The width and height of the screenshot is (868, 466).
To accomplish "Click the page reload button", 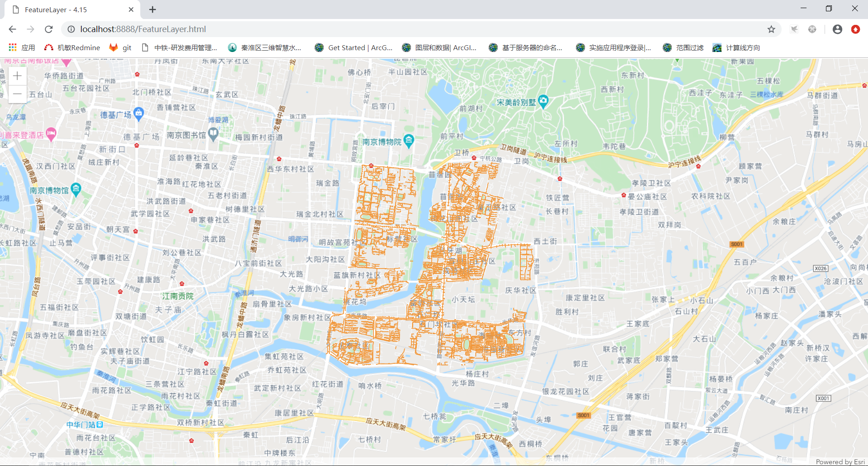I will pyautogui.click(x=48, y=29).
